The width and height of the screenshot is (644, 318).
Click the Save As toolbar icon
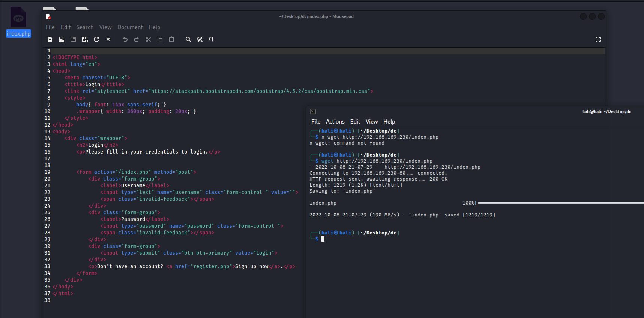pyautogui.click(x=85, y=39)
